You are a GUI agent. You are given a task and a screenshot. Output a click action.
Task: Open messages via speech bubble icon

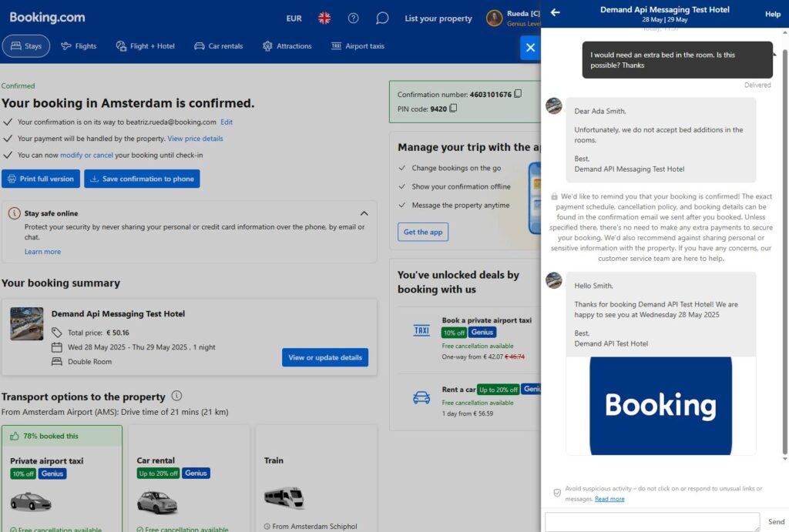(x=382, y=18)
